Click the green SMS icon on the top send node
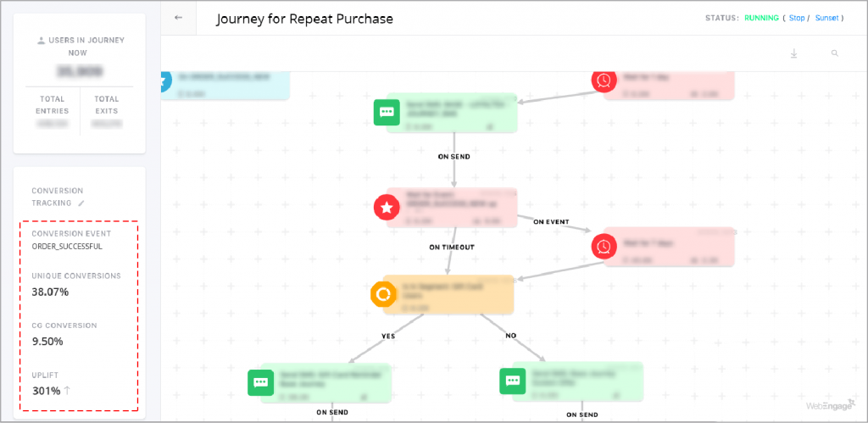This screenshot has width=868, height=423. (387, 112)
